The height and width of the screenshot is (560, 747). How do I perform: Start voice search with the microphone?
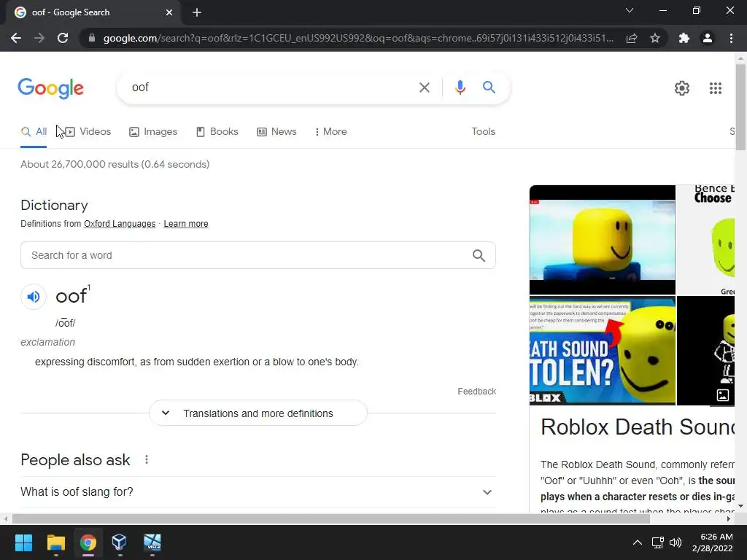(x=460, y=87)
